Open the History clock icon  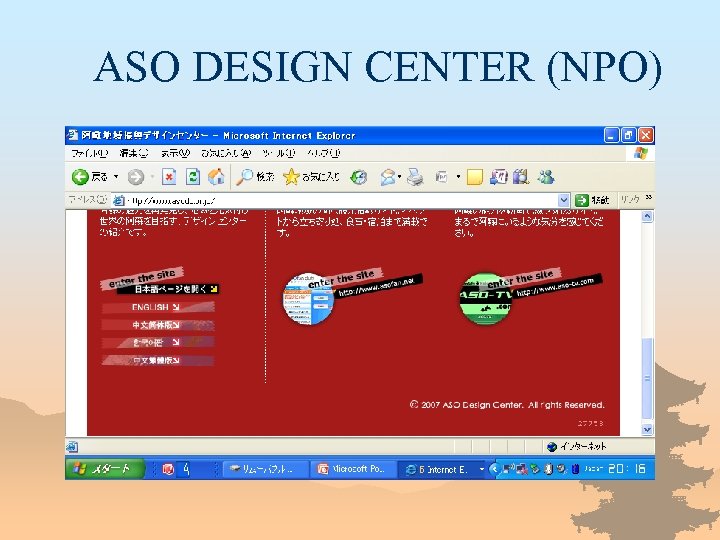tap(358, 177)
